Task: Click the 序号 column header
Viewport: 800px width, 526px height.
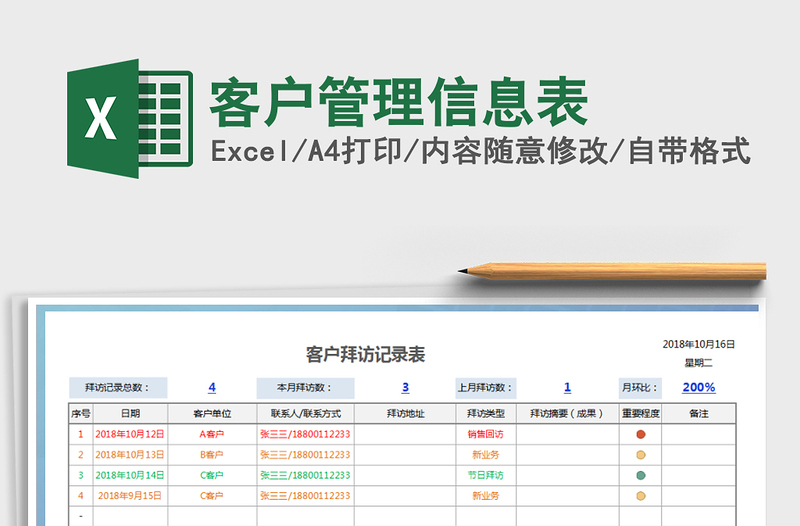Action: [x=81, y=413]
